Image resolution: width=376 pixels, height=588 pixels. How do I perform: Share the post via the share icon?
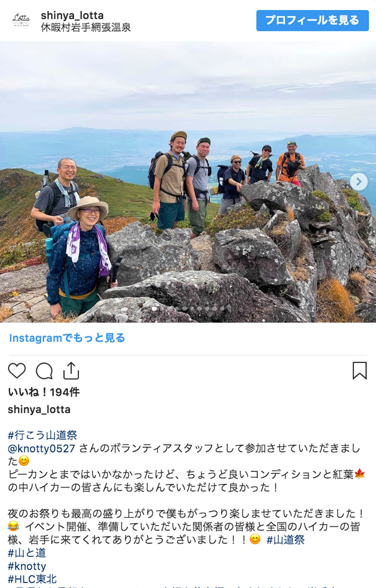click(71, 371)
